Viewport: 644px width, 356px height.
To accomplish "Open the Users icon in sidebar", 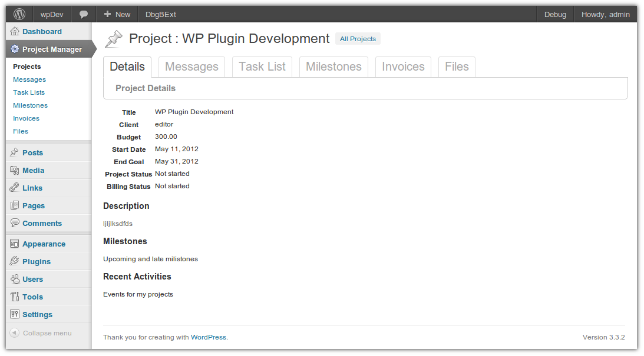I will [15, 279].
